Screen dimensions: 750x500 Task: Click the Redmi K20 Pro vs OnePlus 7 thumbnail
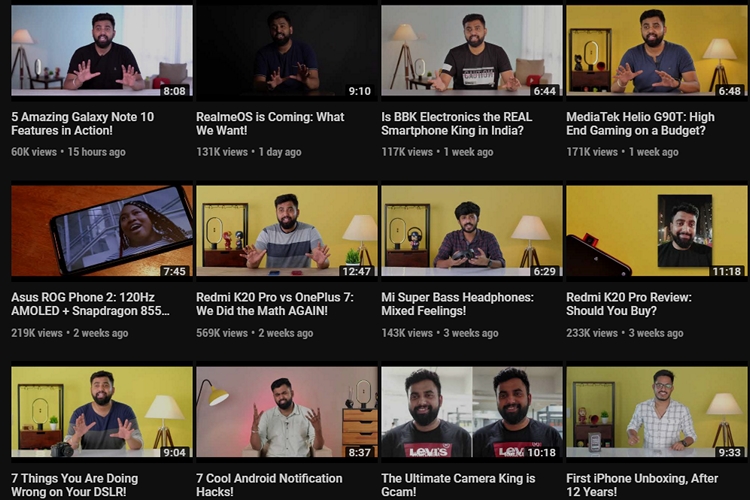[x=287, y=231]
